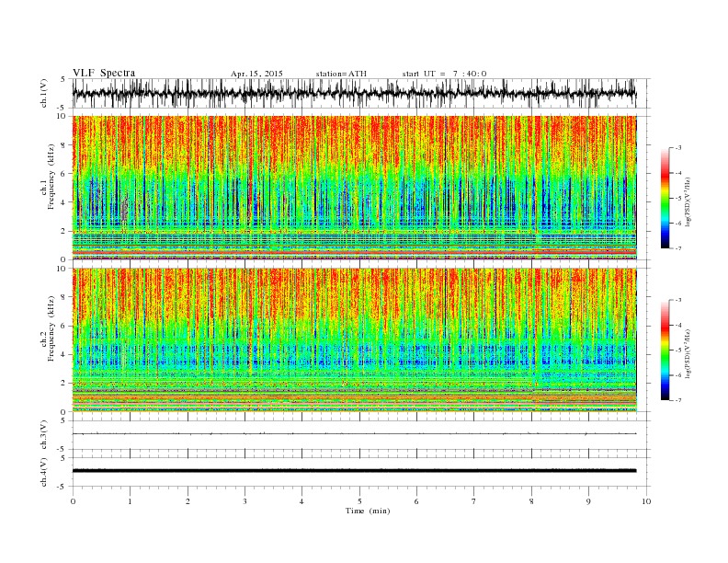Click the '5' tick on time axis

click(359, 501)
